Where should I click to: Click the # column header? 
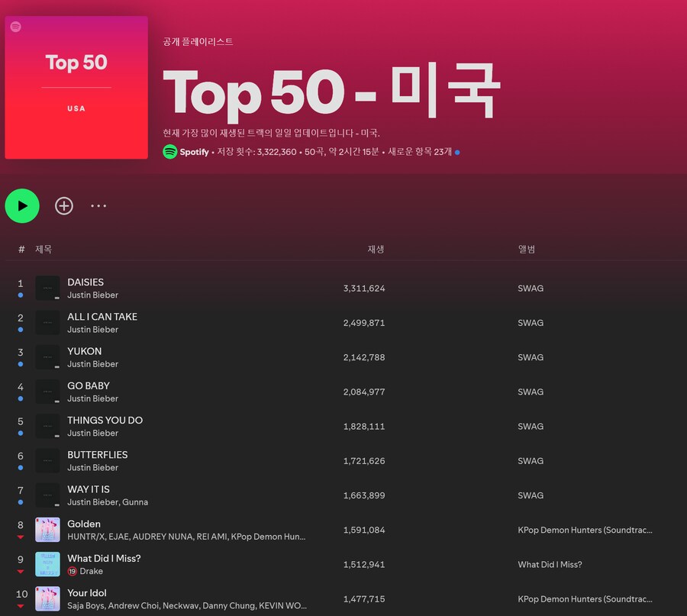tap(21, 250)
